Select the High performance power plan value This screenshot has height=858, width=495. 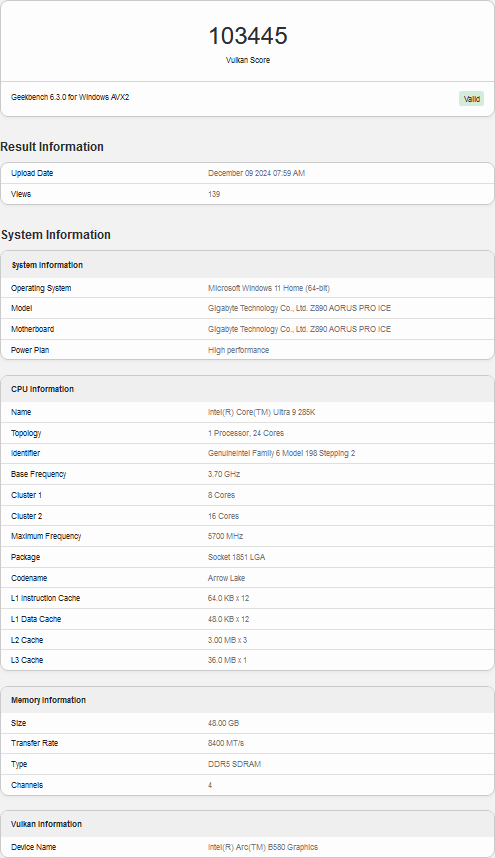tap(238, 350)
